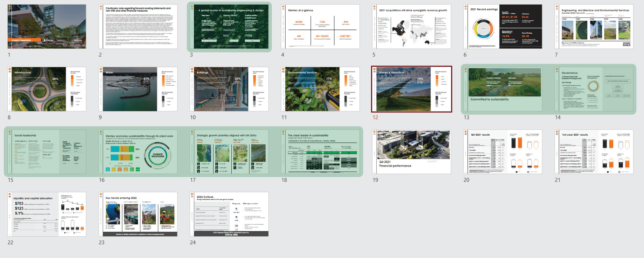Click the Q4 2021 results slide
This screenshot has height=258, width=644.
click(503, 152)
